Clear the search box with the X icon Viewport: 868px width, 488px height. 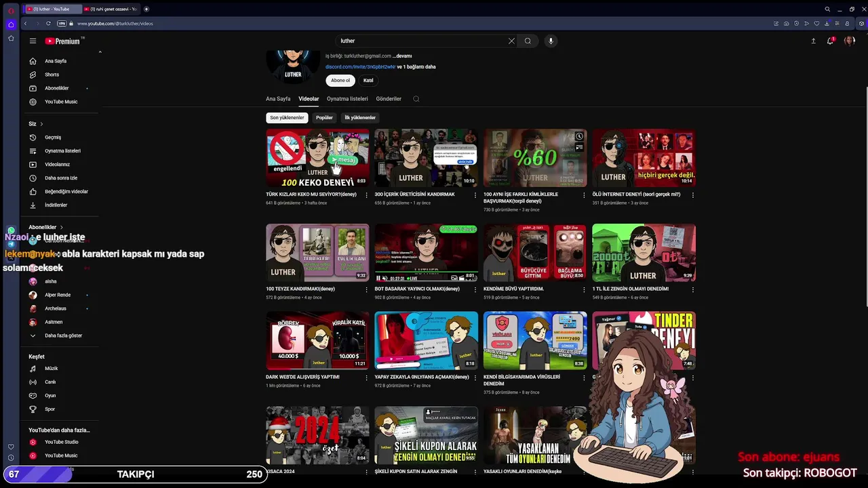[x=511, y=41]
